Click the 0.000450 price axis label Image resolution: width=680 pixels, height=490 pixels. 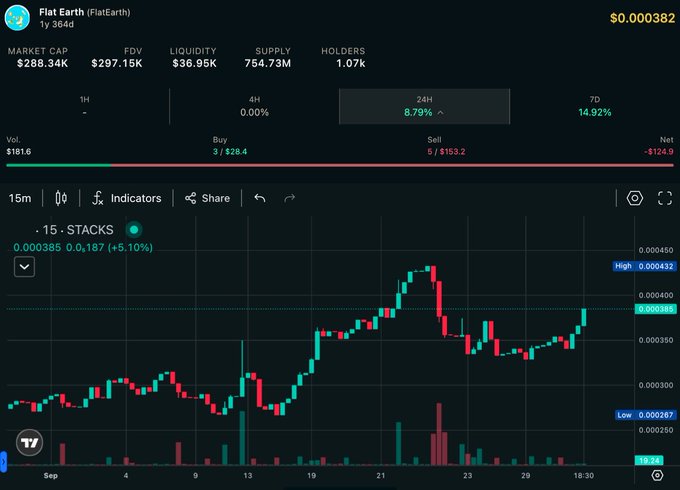pos(656,250)
